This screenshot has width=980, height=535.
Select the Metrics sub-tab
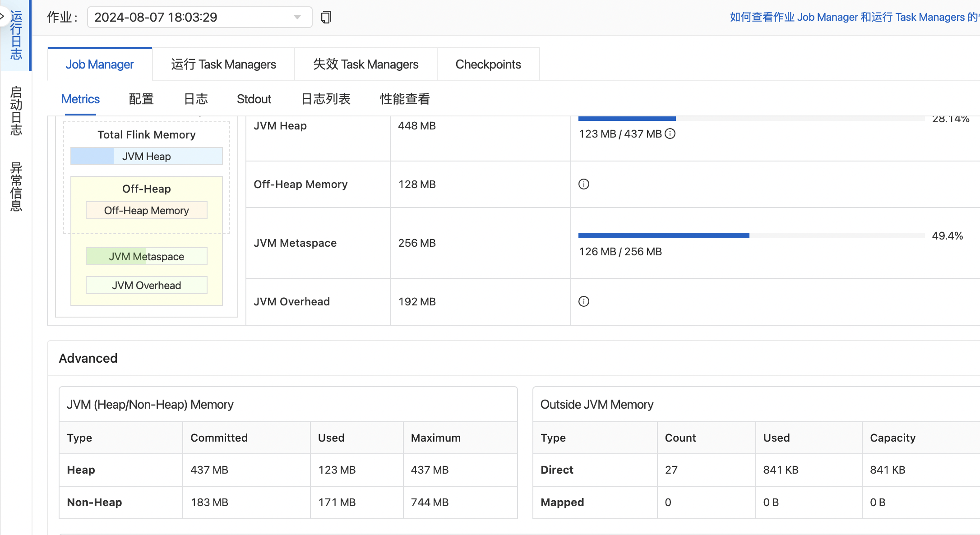point(80,99)
